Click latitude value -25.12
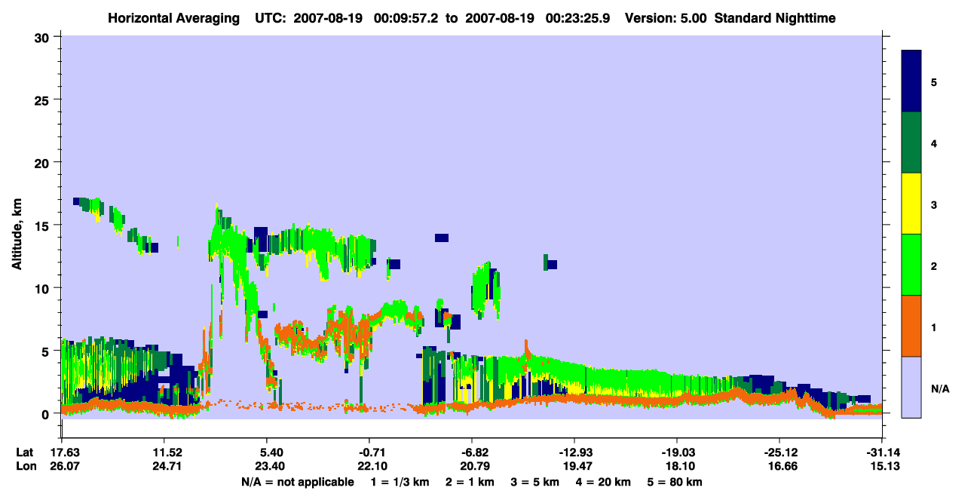The height and width of the screenshot is (503, 980). pyautogui.click(x=779, y=452)
